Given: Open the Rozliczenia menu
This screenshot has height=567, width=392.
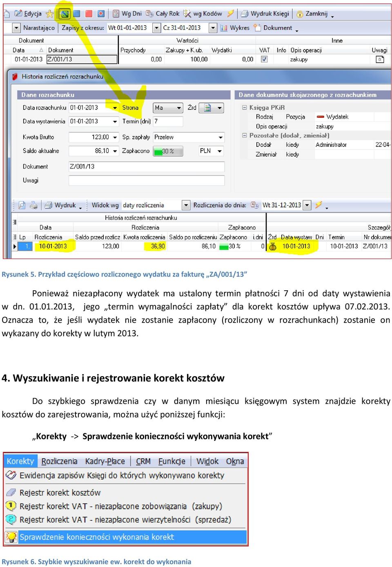Looking at the screenshot, I should (x=59, y=461).
